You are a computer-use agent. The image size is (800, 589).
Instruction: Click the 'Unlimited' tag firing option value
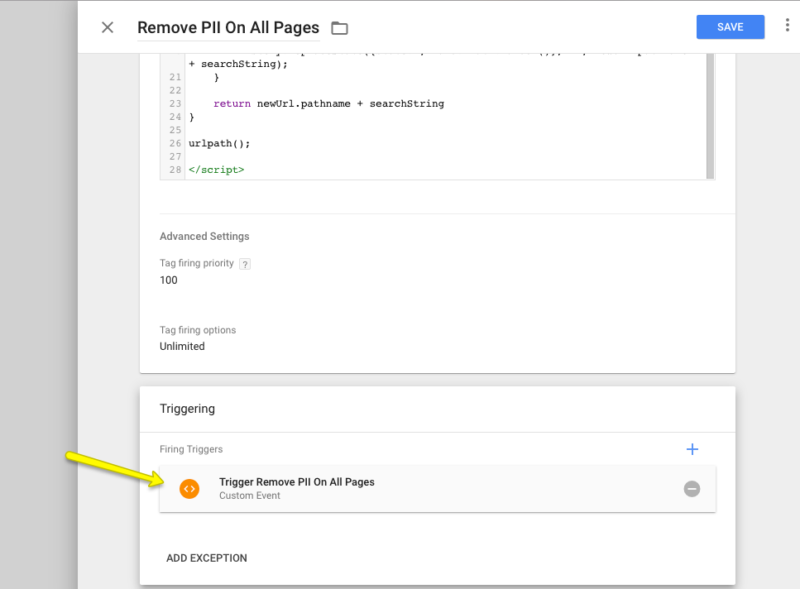point(182,346)
